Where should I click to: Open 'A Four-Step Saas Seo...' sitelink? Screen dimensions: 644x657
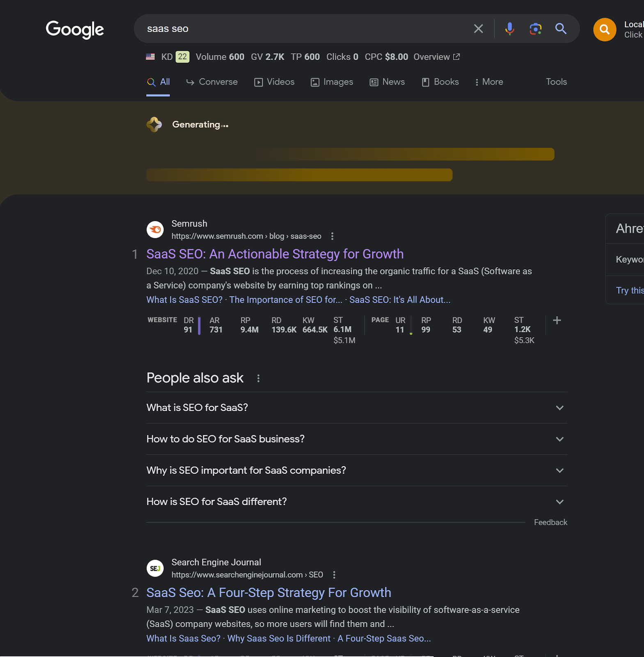[x=384, y=639]
